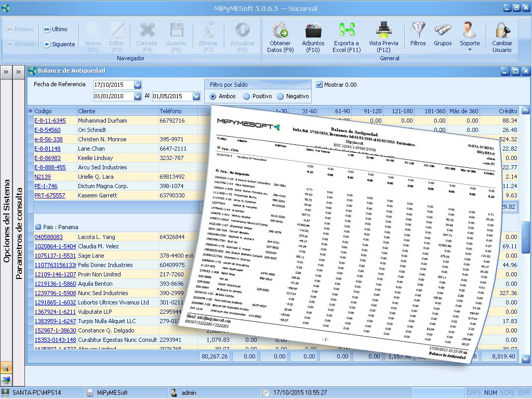Click the Anterior navigation button
Viewport: 532px width, 399px height.
(x=20, y=44)
